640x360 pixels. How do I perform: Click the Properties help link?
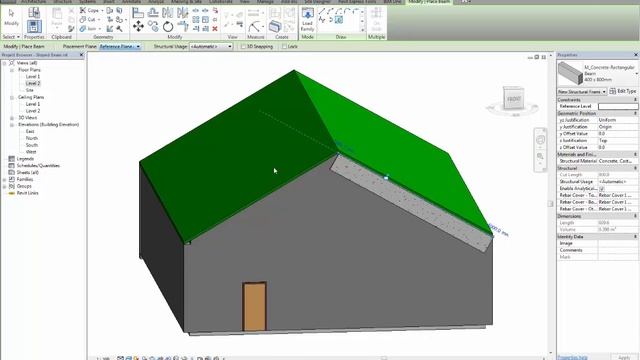tap(572, 358)
